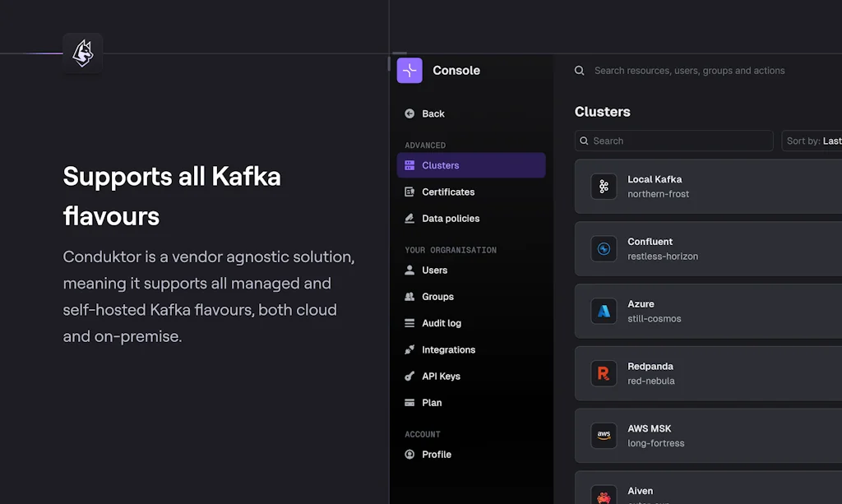Click the Redpanda cluster logo icon
This screenshot has width=842, height=504.
point(604,374)
